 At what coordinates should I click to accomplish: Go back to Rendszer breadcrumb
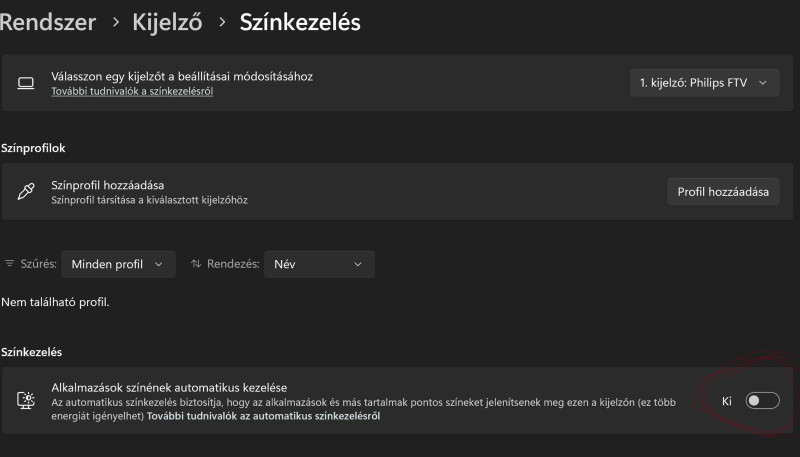48,22
